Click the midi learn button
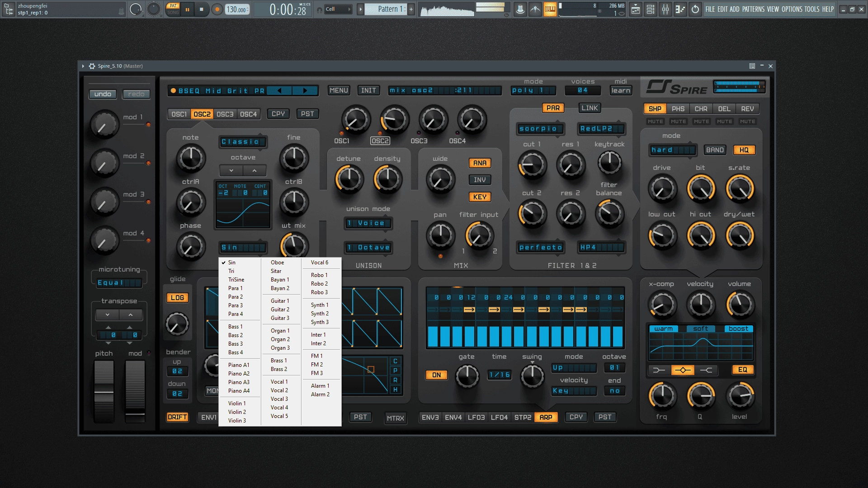Screen dimensions: 868x488 point(621,90)
